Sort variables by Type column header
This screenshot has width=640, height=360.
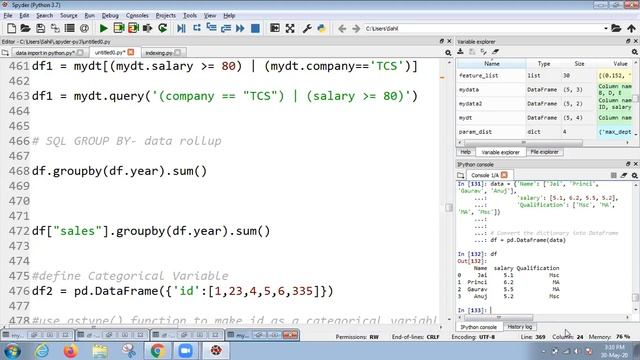(544, 64)
